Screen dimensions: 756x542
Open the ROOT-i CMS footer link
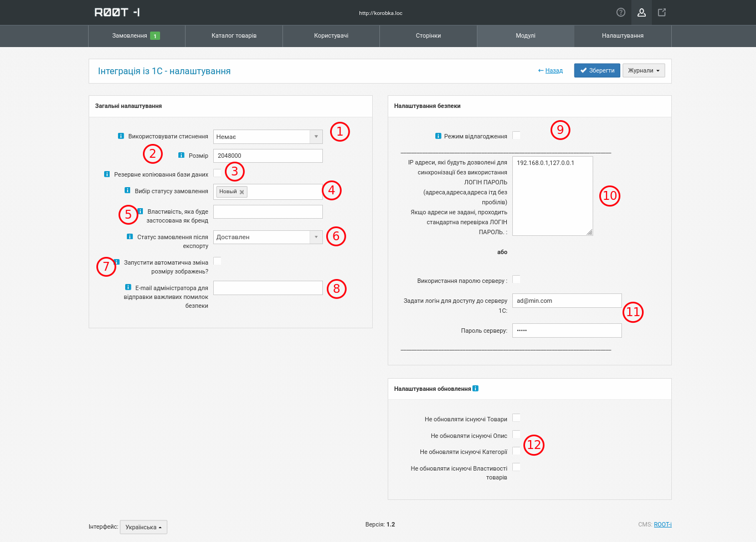663,524
